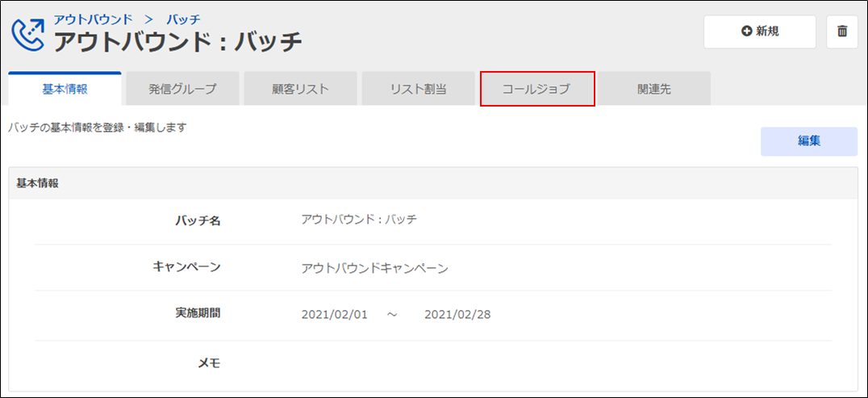Viewport: 868px width, 398px height.
Task: Click the 実施期間 field label
Action: tap(198, 313)
